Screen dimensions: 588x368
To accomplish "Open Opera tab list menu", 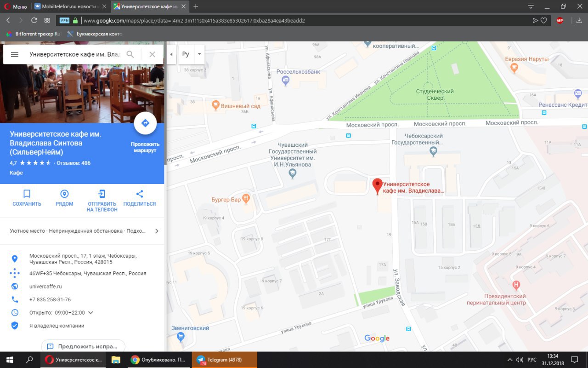I will (531, 6).
